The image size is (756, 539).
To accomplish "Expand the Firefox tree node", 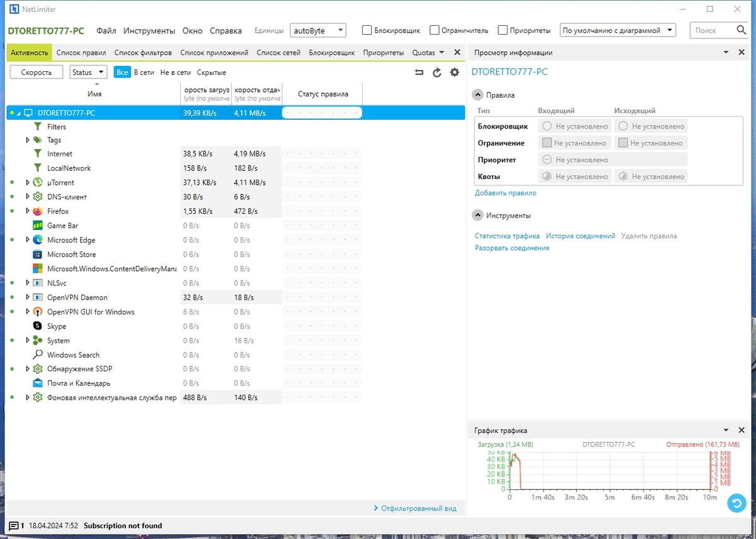I will [x=28, y=211].
